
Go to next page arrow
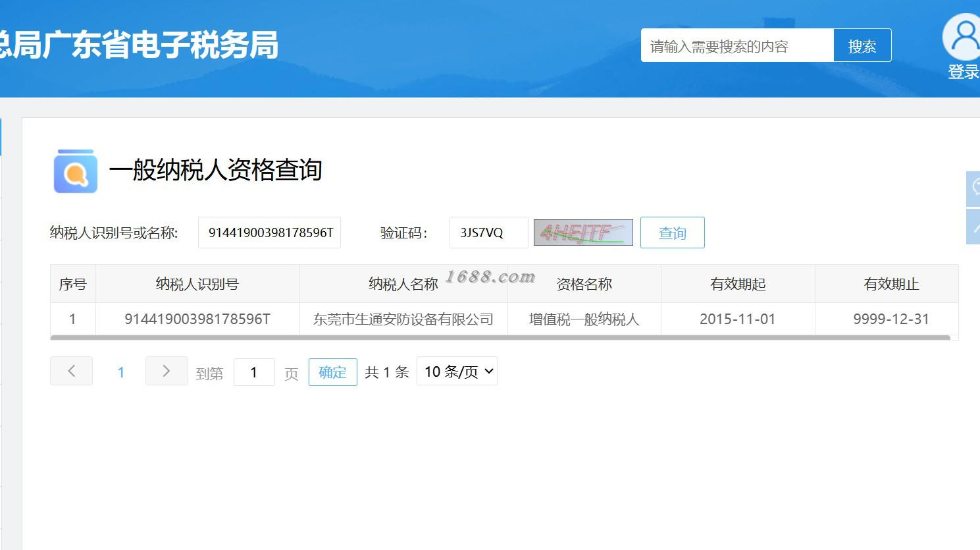coord(167,371)
